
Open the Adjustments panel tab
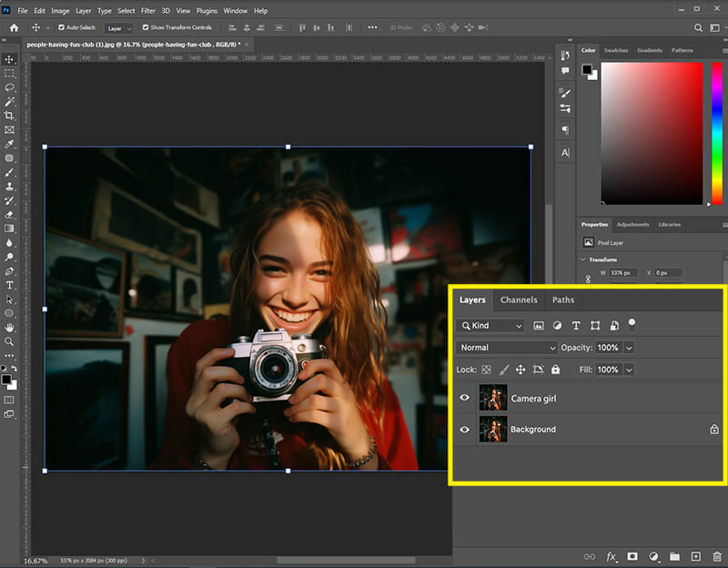(632, 224)
